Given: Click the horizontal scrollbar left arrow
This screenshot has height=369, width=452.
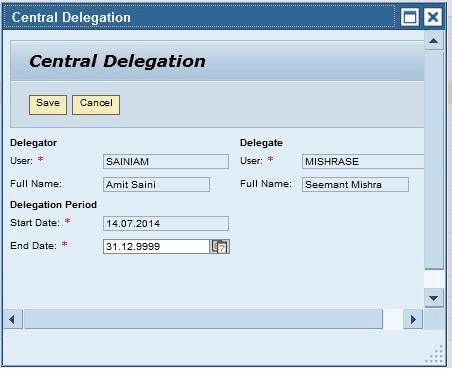Looking at the screenshot, I should pyautogui.click(x=13, y=319).
